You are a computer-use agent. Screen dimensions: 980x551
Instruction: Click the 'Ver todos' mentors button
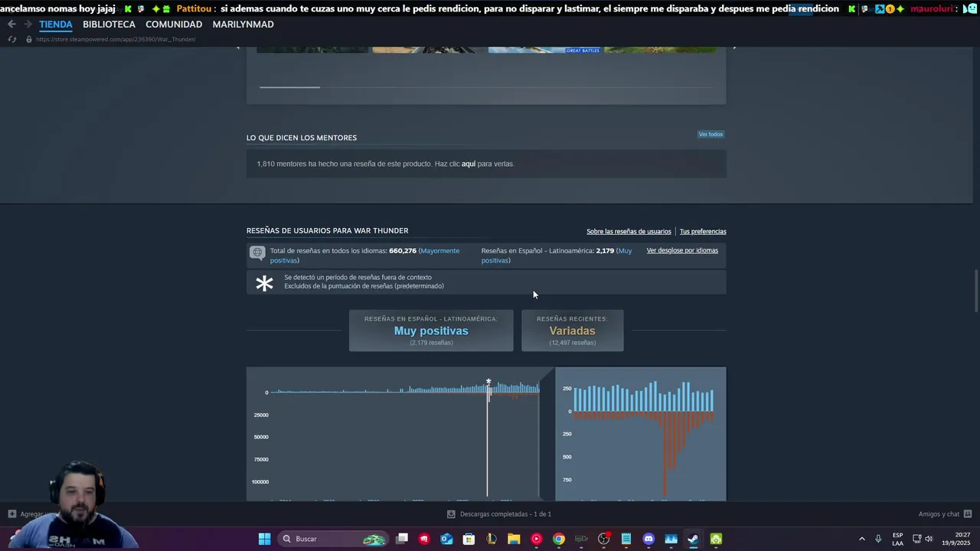[x=710, y=135]
